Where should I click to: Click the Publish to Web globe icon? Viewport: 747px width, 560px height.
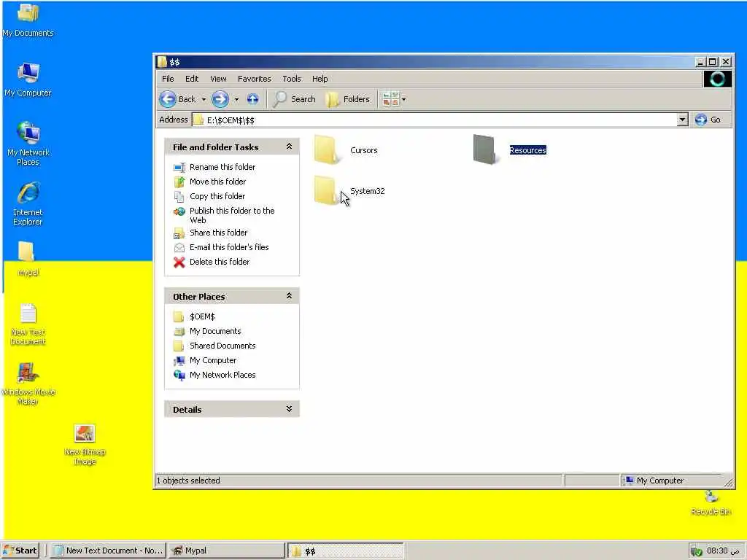179,211
